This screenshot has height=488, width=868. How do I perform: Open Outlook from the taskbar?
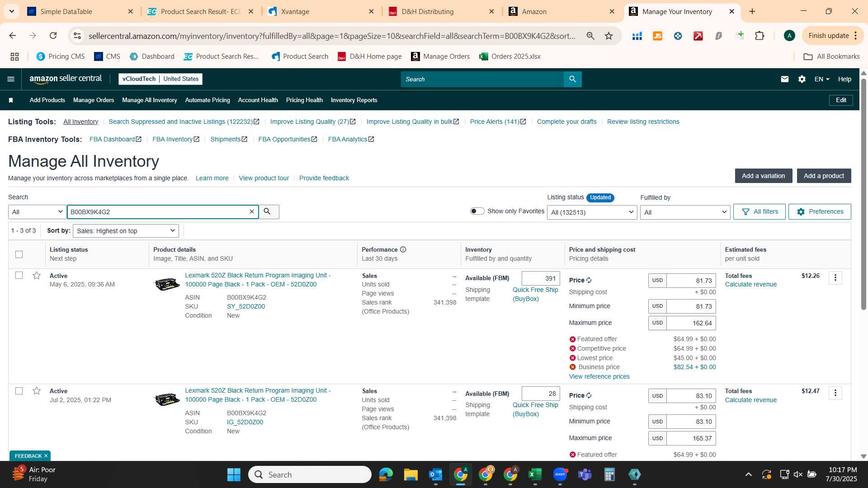pos(435,474)
